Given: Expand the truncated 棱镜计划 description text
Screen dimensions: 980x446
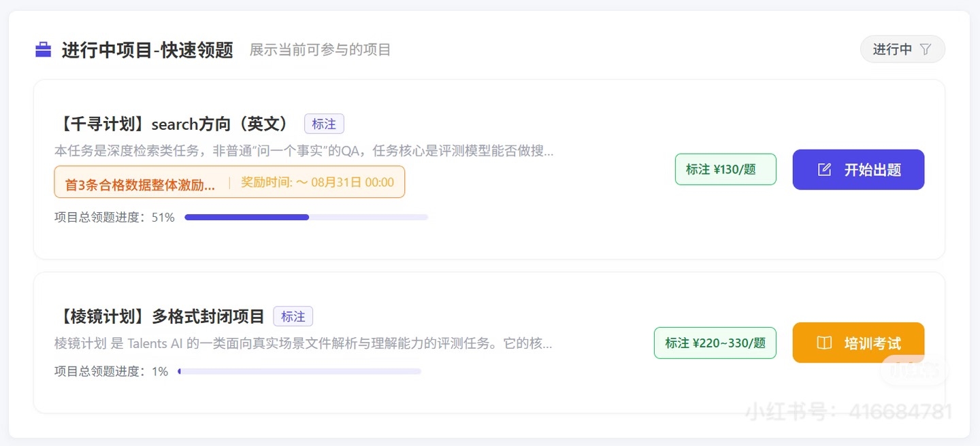Looking at the screenshot, I should (x=304, y=343).
